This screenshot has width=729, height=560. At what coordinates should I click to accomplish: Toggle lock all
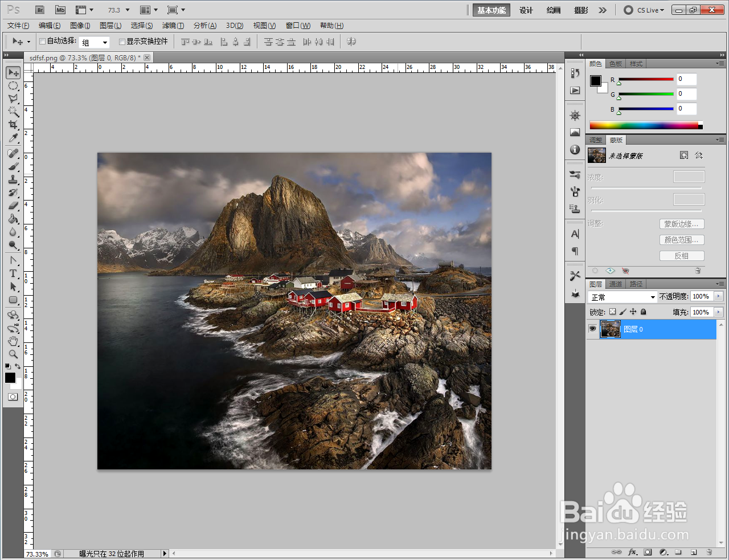tap(643, 312)
